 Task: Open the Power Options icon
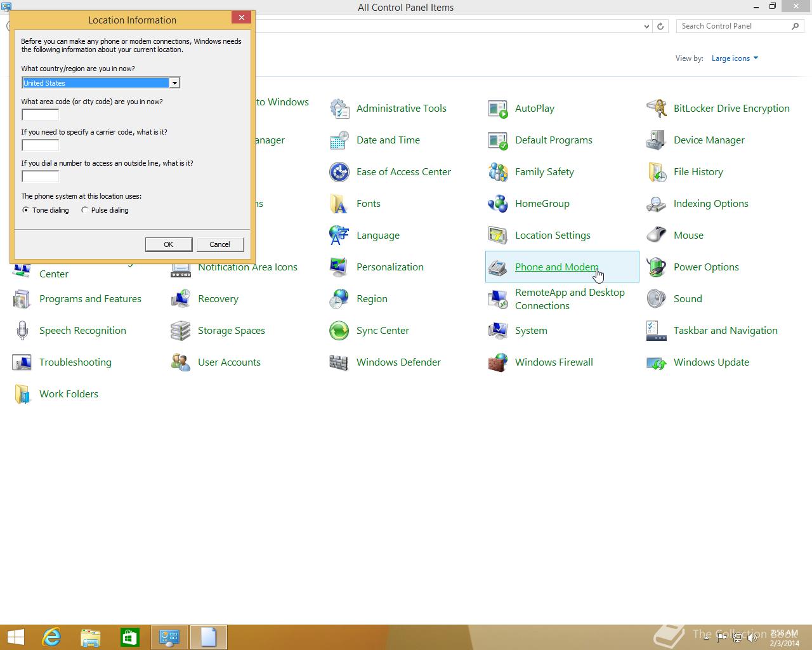click(x=657, y=267)
